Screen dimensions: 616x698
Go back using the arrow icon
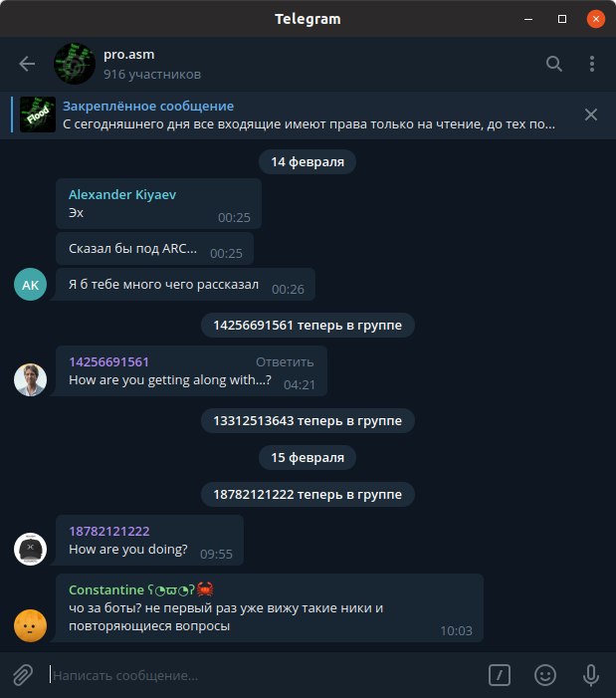tap(27, 64)
